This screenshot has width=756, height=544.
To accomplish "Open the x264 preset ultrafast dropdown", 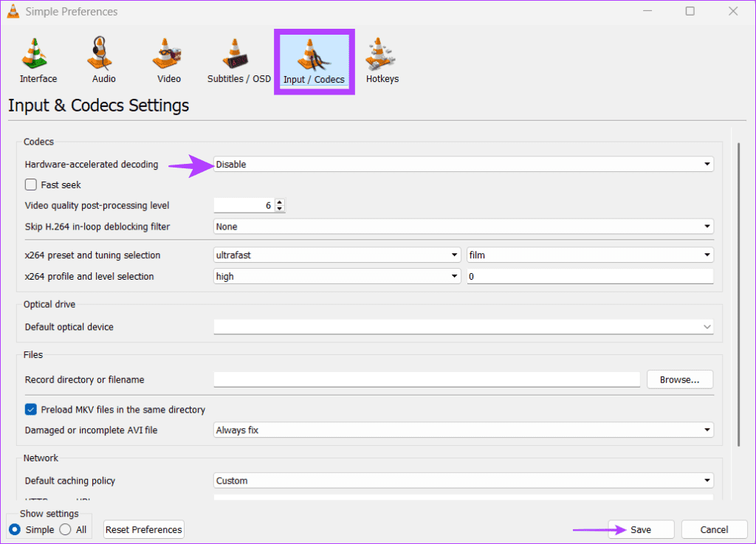I will click(x=337, y=255).
